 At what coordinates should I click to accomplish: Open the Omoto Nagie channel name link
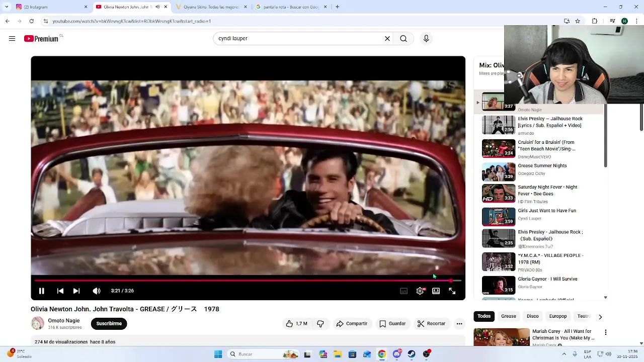pyautogui.click(x=64, y=320)
